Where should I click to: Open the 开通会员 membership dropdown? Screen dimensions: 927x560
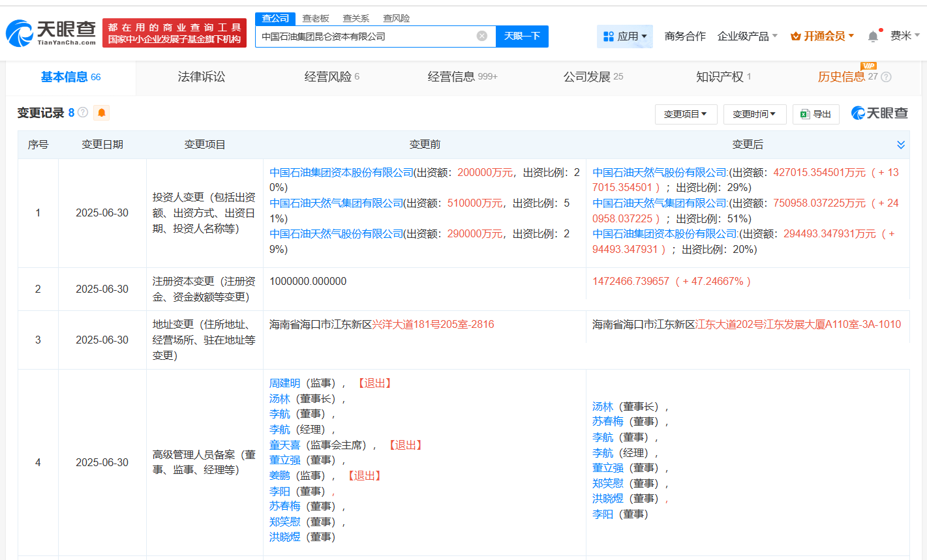click(x=822, y=36)
